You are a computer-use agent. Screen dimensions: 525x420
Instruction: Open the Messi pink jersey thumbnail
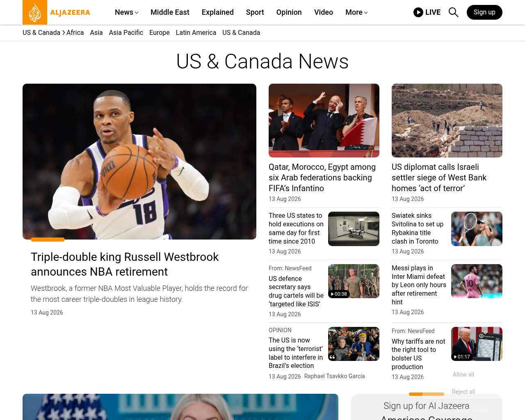pos(477,281)
